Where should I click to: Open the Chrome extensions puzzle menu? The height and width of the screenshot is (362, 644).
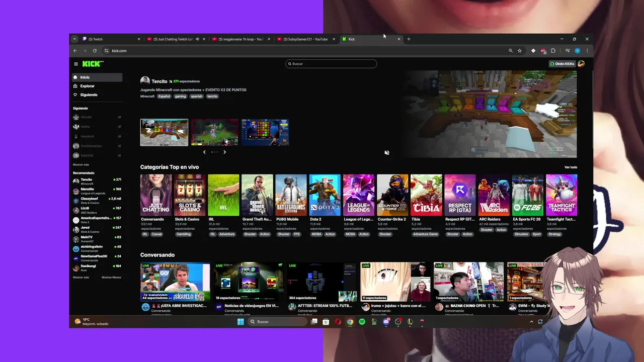[553, 51]
